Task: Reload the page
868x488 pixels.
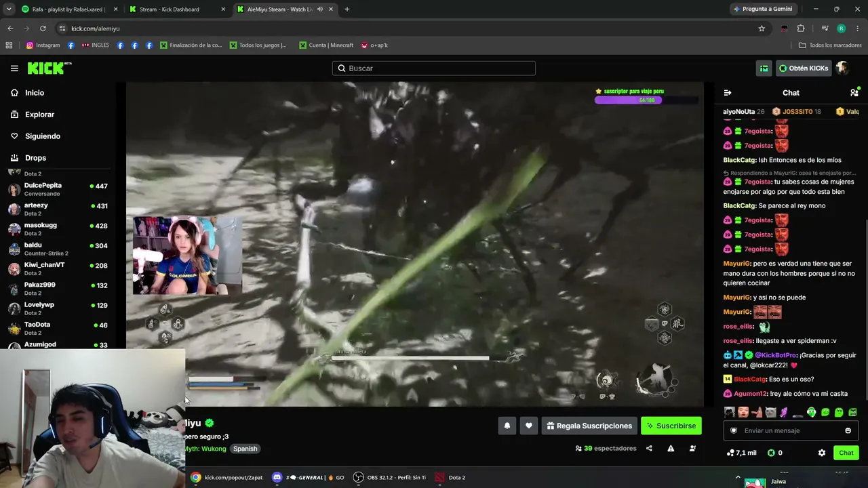Action: pos(43,28)
